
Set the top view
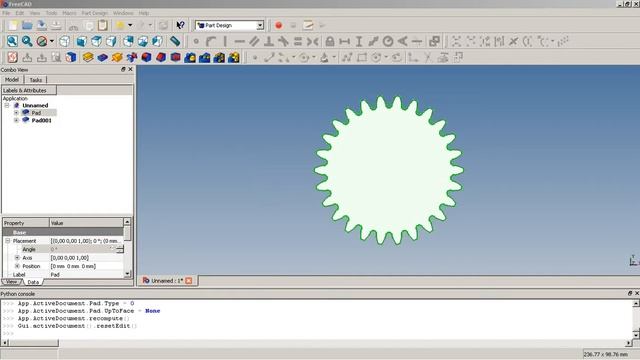[97, 41]
